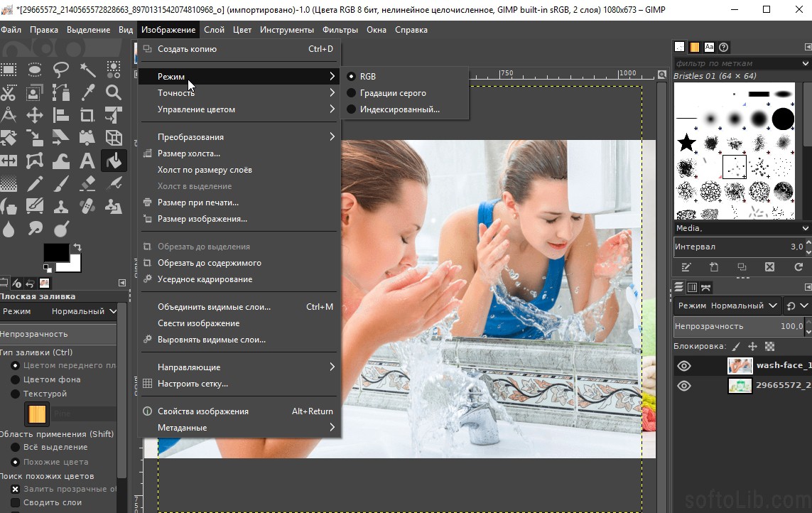The image size is (812, 513).
Task: Toggle the Сводить слои checkbox
Action: [x=15, y=502]
